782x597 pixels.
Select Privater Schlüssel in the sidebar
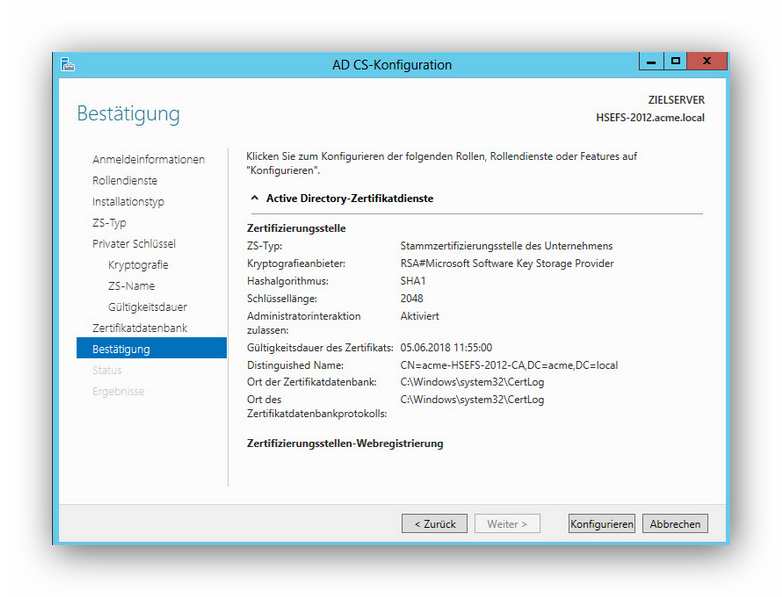tap(134, 244)
